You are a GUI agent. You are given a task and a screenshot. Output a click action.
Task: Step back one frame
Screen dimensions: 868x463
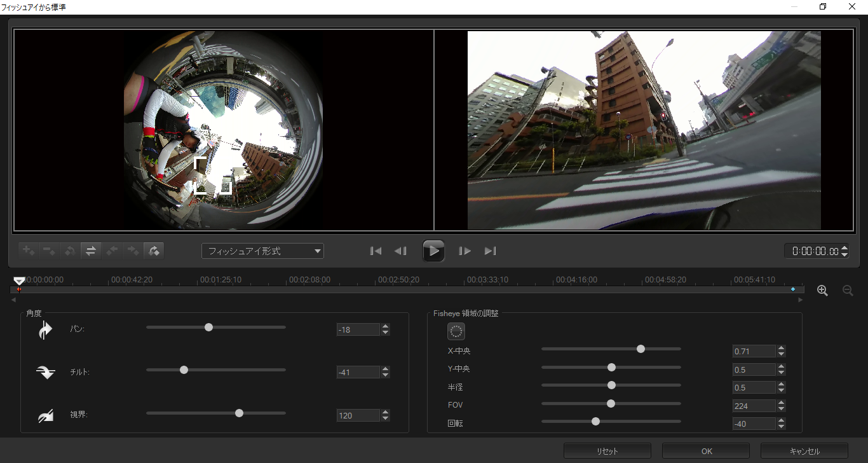tap(400, 251)
